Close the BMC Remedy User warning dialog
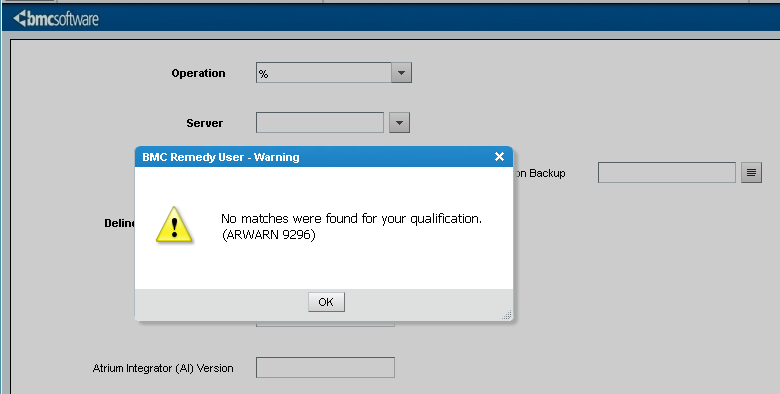 pyautogui.click(x=499, y=157)
